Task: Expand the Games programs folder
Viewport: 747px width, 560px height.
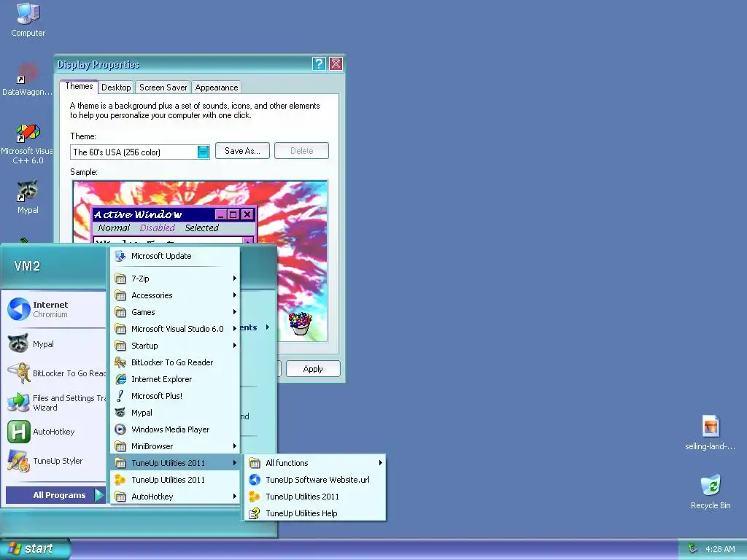Action: (175, 312)
